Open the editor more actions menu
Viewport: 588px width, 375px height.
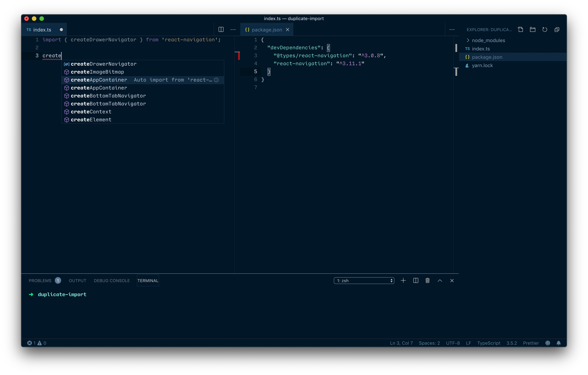[233, 29]
